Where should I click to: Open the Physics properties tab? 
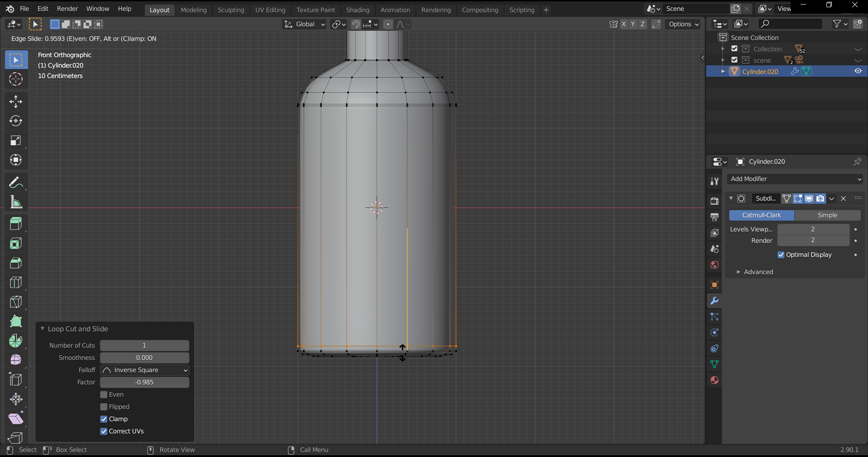[714, 333]
